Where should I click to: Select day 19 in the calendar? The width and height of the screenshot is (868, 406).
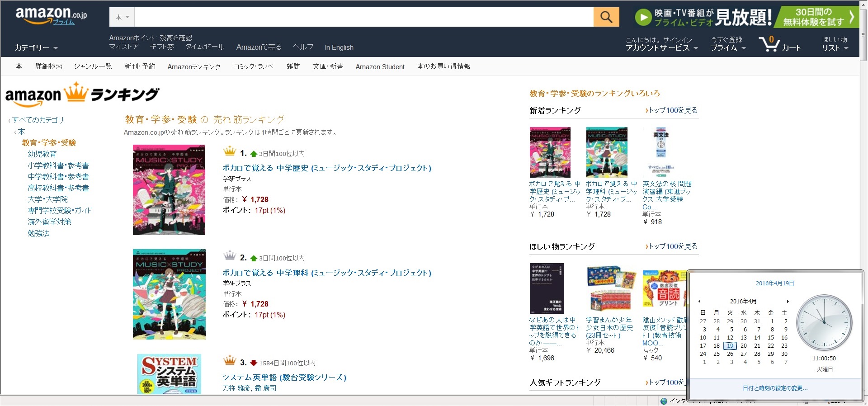tap(730, 346)
